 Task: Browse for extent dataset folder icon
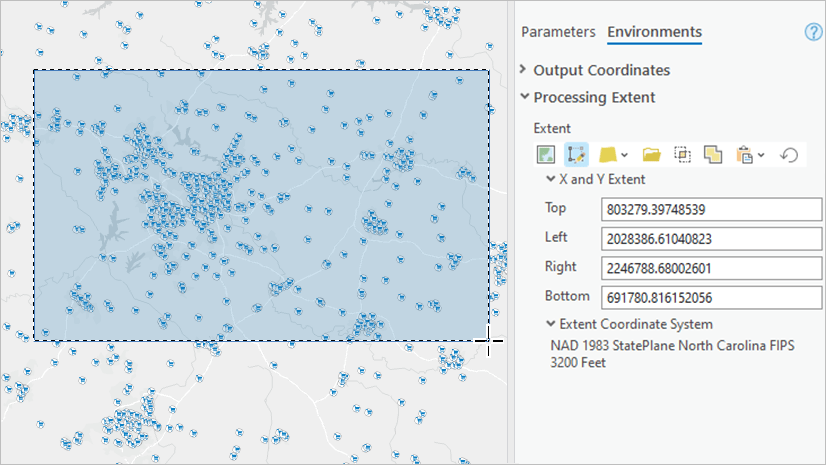[652, 155]
